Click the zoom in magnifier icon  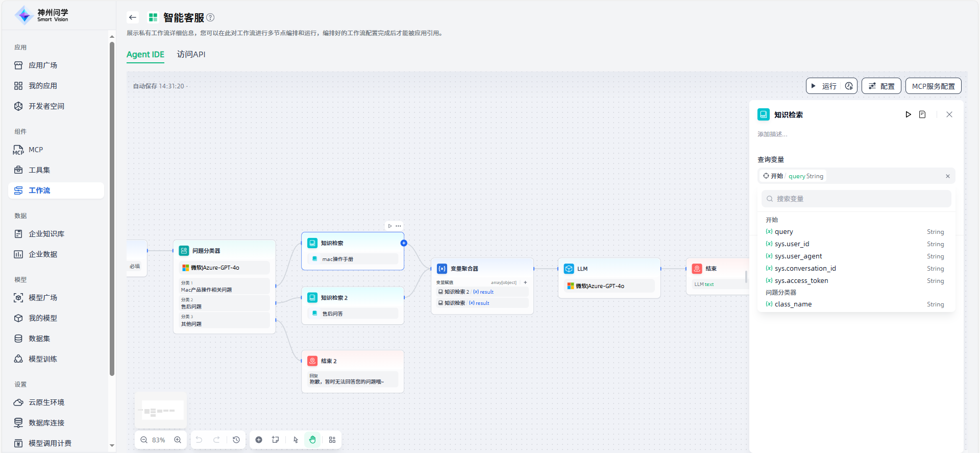coord(178,440)
